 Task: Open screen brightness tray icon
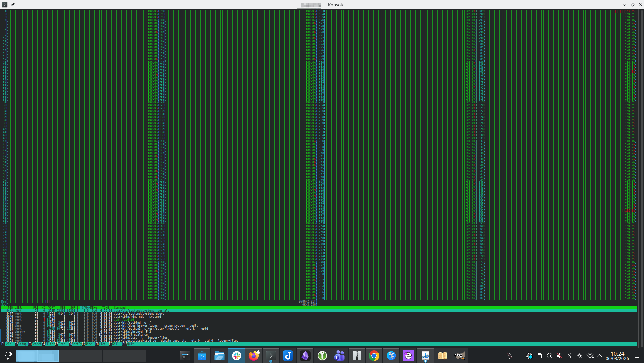(x=580, y=356)
